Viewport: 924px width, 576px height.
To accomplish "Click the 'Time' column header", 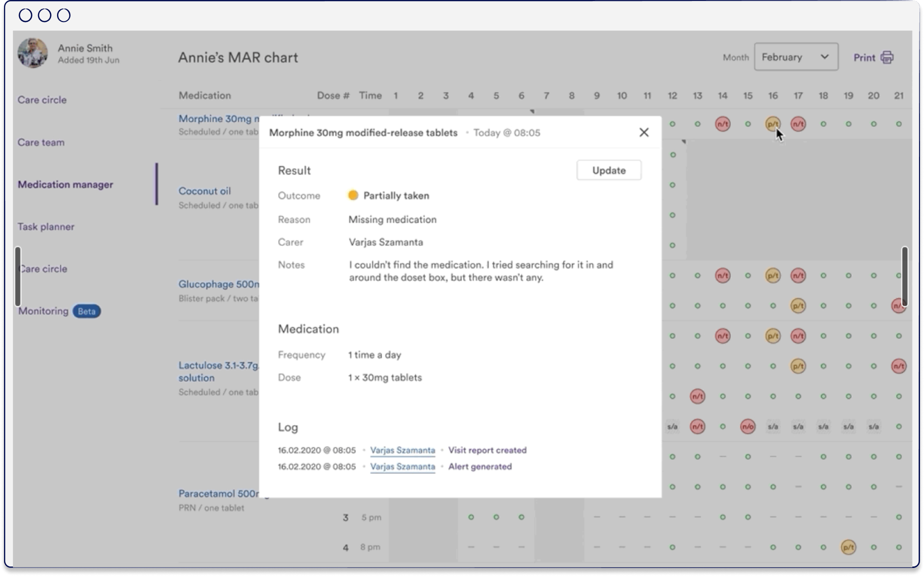I will point(370,95).
